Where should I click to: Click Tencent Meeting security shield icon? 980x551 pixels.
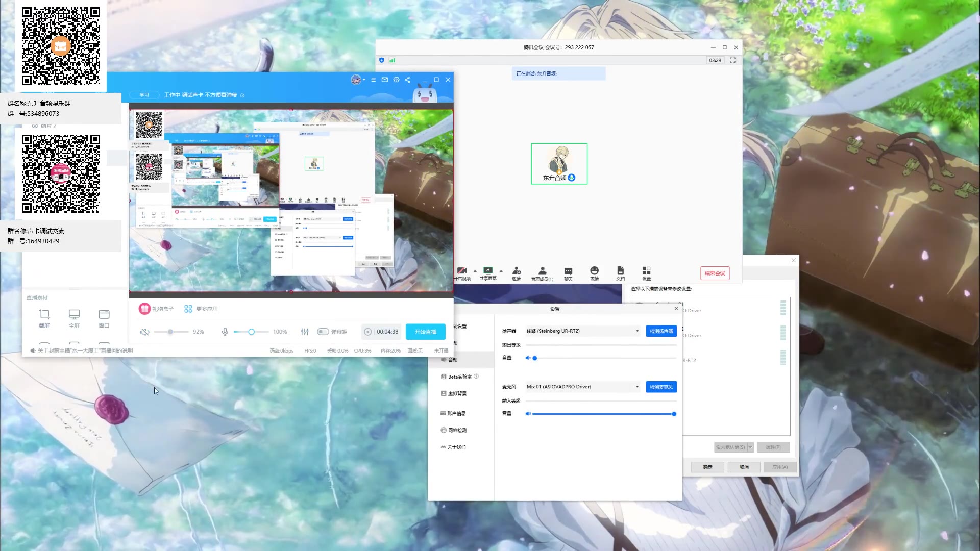click(381, 60)
